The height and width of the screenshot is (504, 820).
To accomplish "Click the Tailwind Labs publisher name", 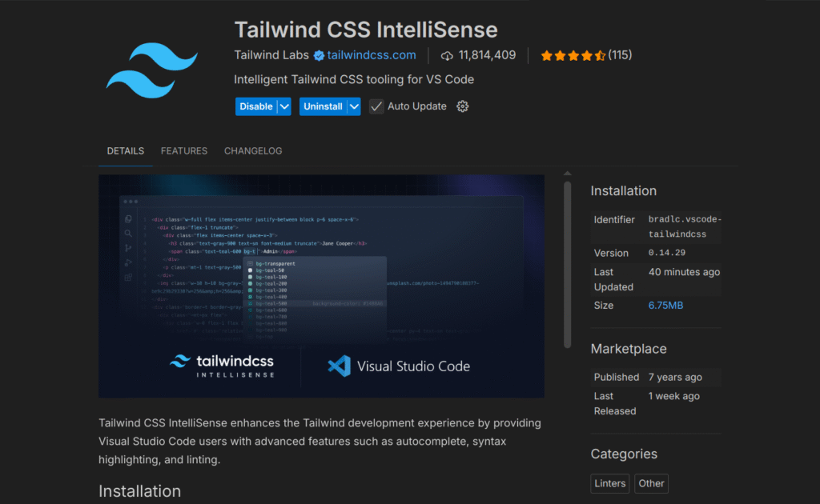I will (271, 55).
